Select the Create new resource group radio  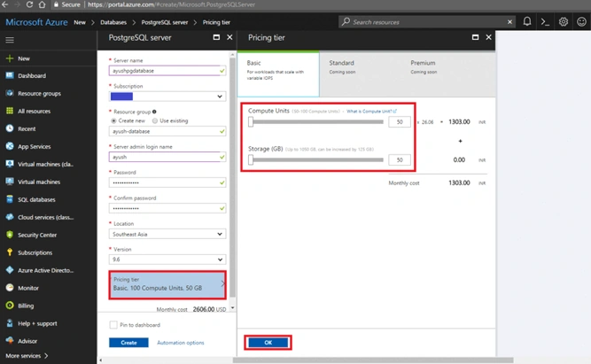tap(113, 121)
